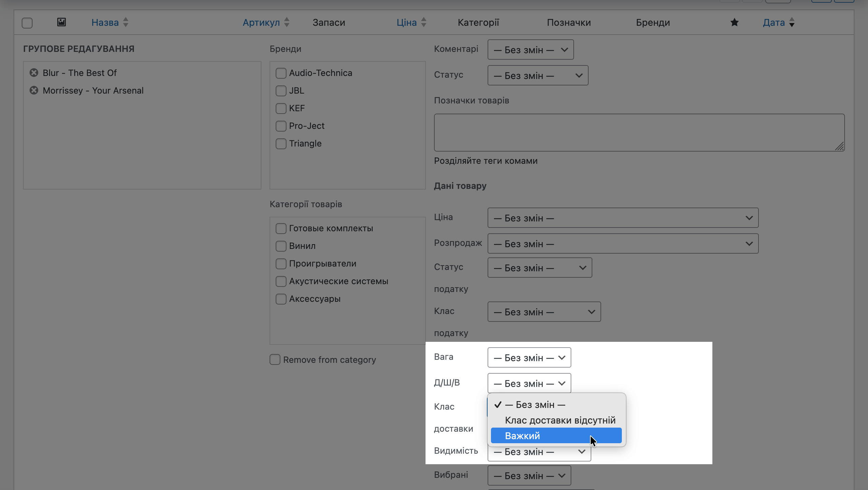Open the Коментарі dropdown

531,50
